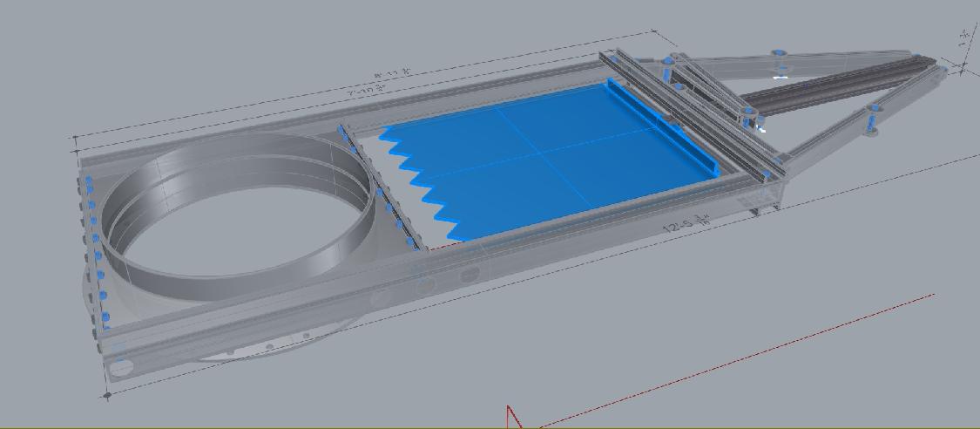
Task: Select the 12'-5 dimension label
Action: pos(686,223)
